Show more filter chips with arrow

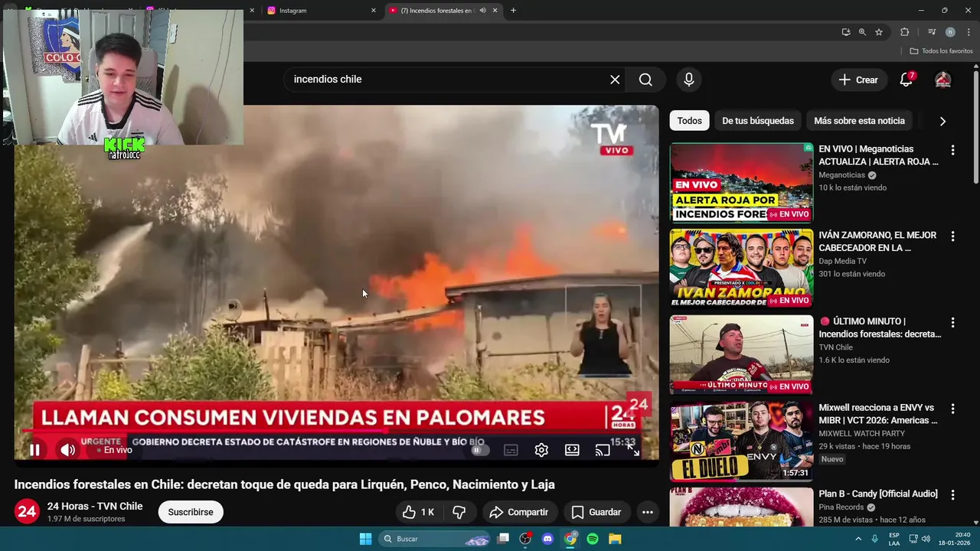(942, 121)
